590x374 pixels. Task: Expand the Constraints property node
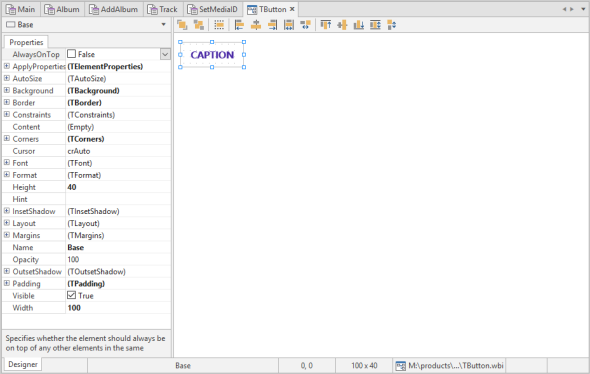(7, 114)
